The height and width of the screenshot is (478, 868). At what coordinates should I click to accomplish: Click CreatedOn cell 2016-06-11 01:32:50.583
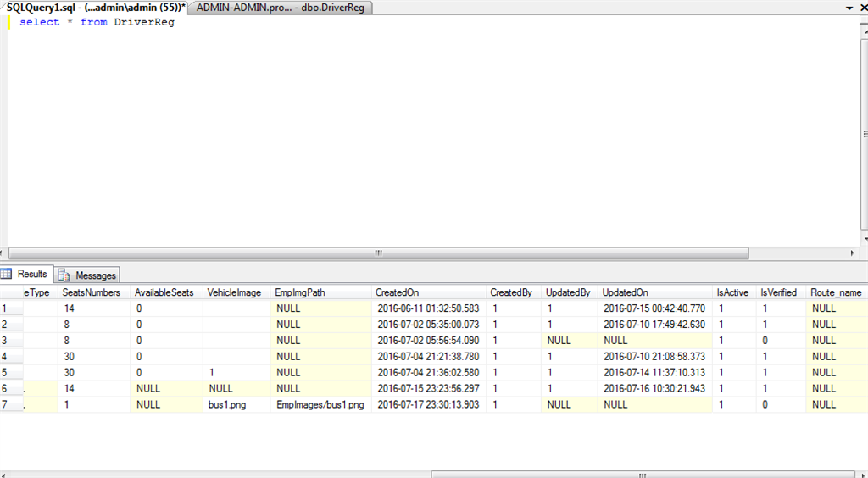(428, 308)
